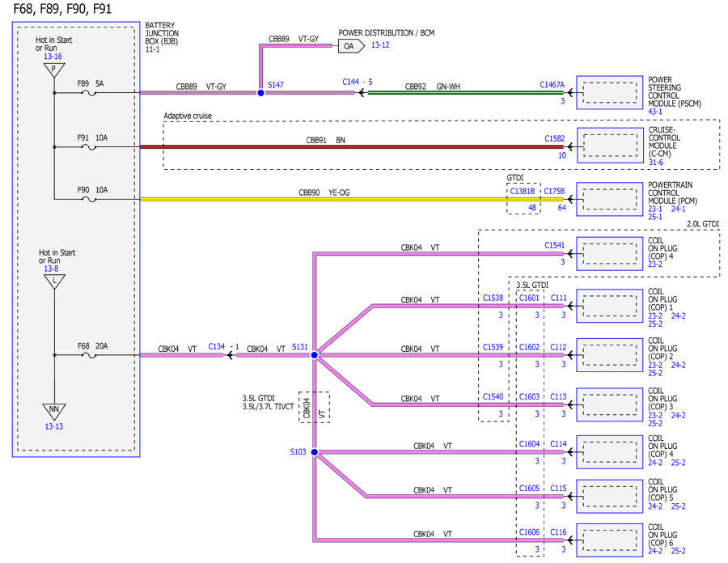Viewport: 728px width, 563px height.
Task: Select the NN triangle ground symbol
Action: pyautogui.click(x=54, y=411)
